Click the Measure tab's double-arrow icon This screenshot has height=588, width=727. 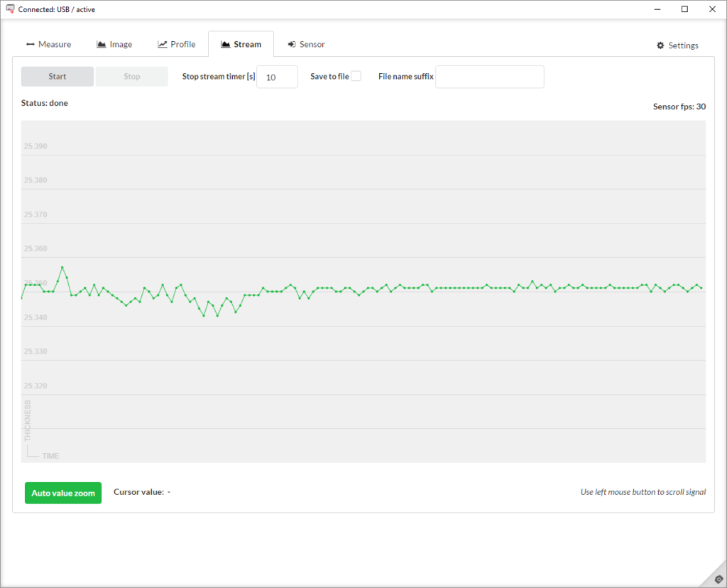point(31,45)
